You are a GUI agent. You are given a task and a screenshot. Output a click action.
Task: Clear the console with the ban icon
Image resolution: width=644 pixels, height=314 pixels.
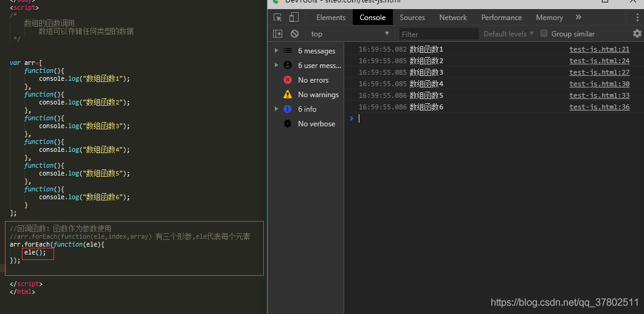(x=294, y=33)
